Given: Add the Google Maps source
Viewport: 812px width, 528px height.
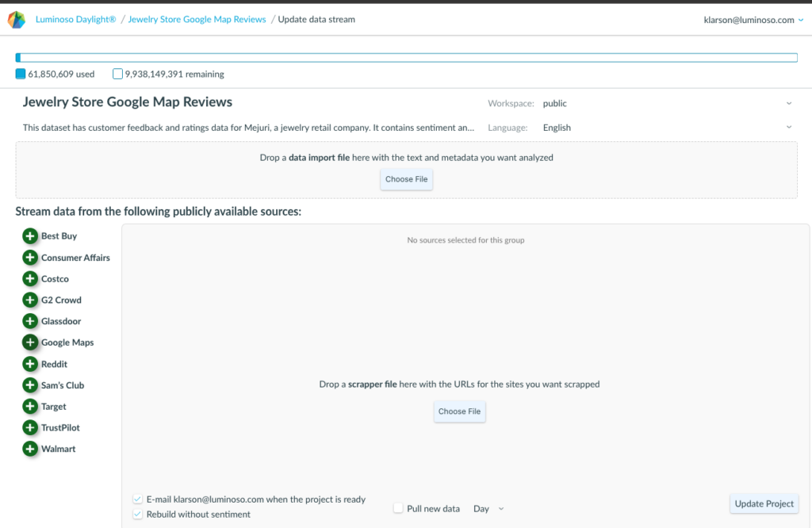Looking at the screenshot, I should click(30, 342).
